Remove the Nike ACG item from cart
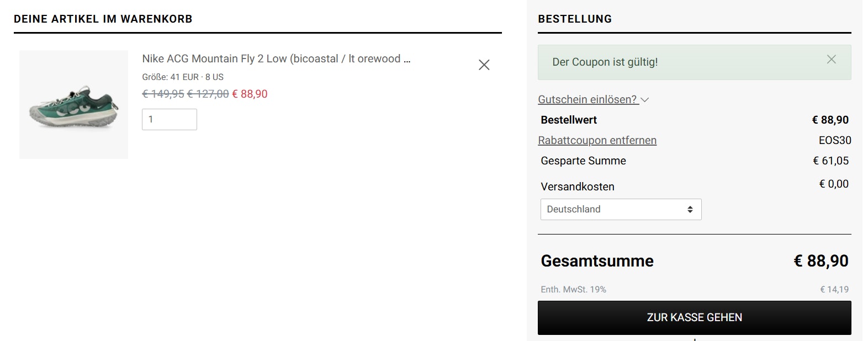 coord(484,65)
